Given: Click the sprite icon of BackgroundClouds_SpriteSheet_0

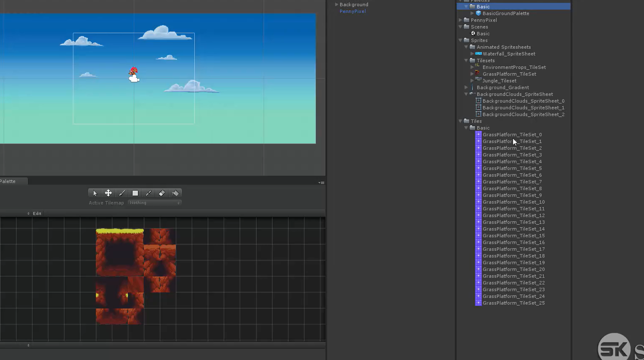Looking at the screenshot, I should coord(478,101).
